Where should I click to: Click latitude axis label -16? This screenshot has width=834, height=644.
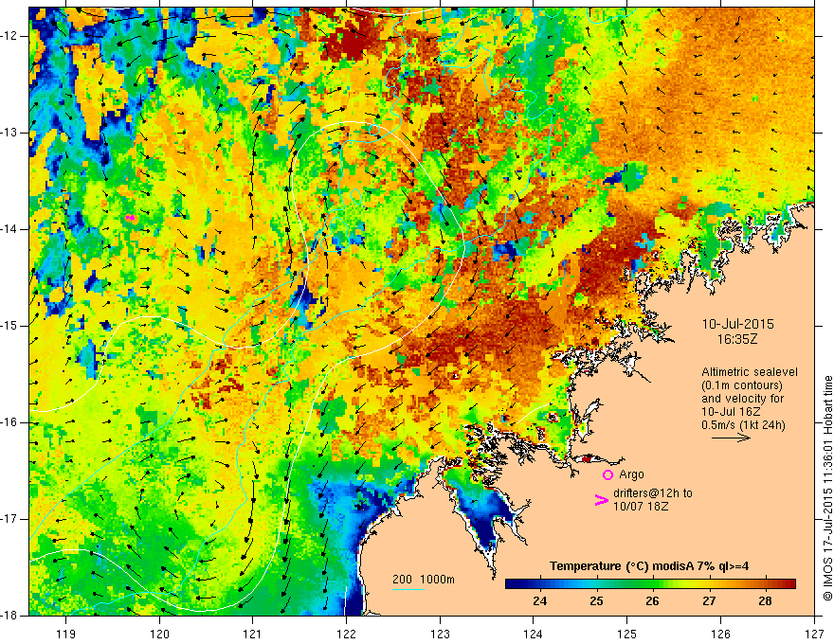10,422
